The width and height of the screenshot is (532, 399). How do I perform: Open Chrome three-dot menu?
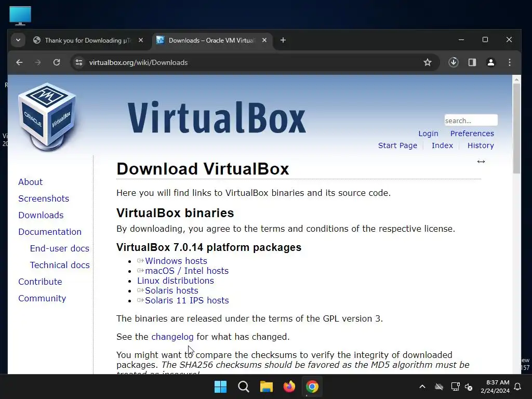pos(510,62)
